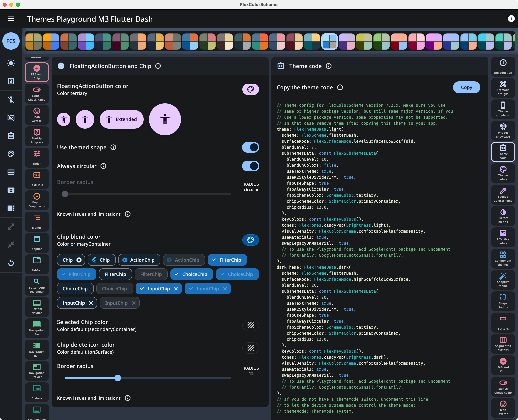
Task: Click the reset arrow icon in left rail
Action: point(11,263)
